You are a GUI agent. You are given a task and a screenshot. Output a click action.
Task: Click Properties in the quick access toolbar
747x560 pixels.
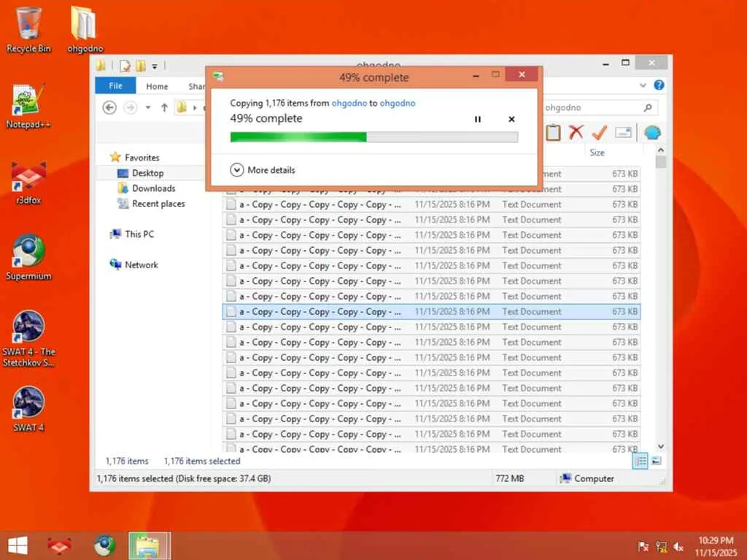click(125, 66)
